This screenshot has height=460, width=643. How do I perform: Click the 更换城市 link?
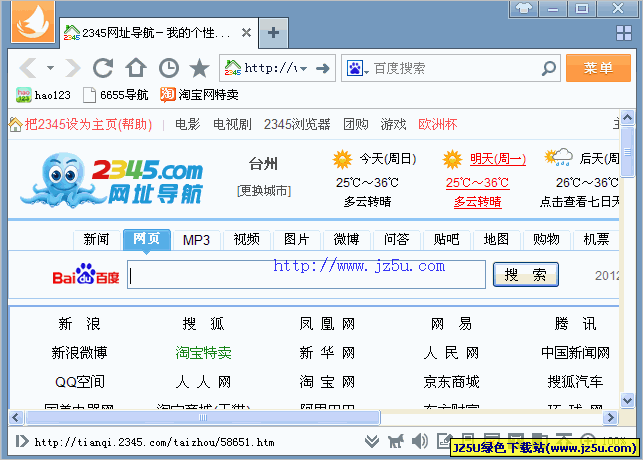pyautogui.click(x=264, y=191)
